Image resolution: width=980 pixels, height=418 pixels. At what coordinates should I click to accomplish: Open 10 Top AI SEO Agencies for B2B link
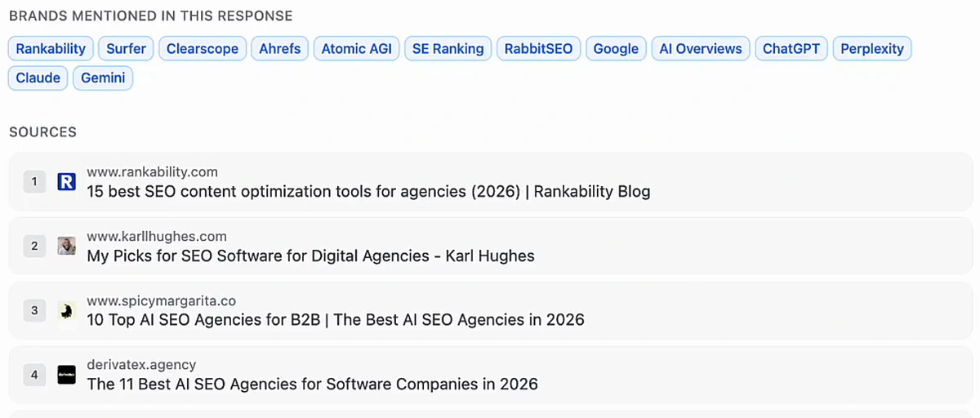click(336, 320)
